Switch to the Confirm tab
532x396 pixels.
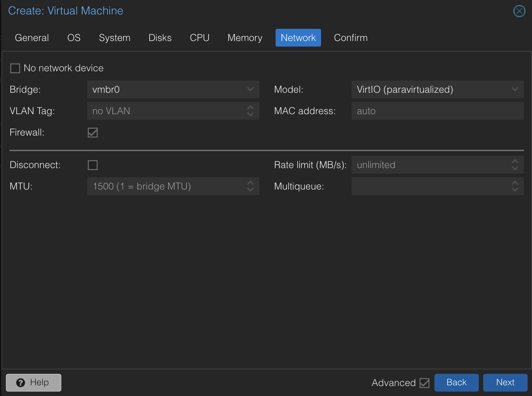tap(350, 38)
